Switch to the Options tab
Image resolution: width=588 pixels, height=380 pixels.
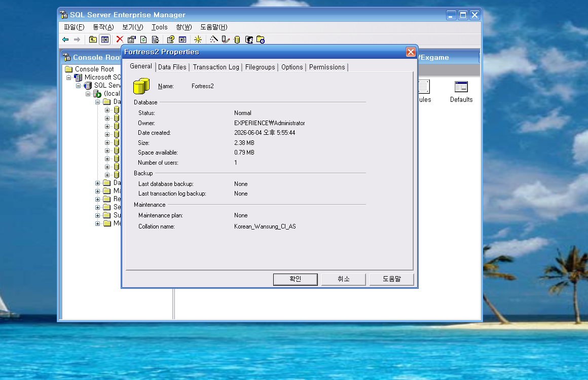(x=292, y=67)
